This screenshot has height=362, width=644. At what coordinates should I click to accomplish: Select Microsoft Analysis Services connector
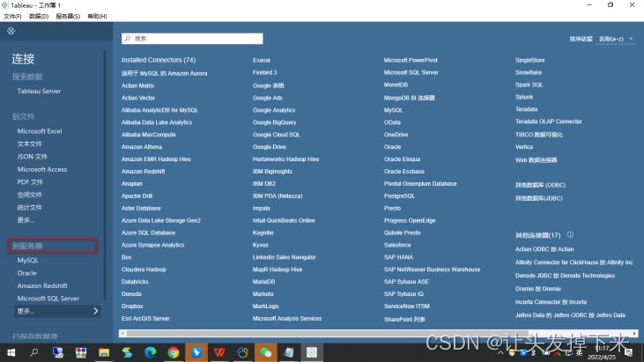[287, 319]
